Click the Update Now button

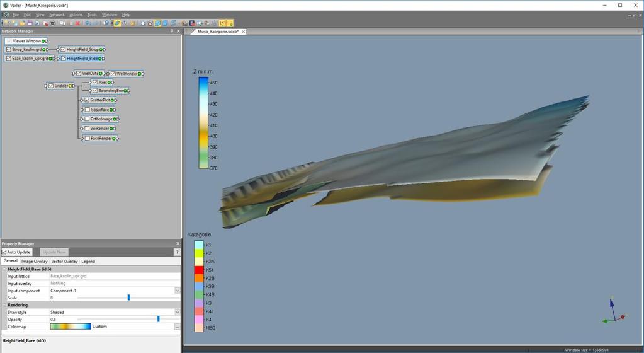pos(54,252)
